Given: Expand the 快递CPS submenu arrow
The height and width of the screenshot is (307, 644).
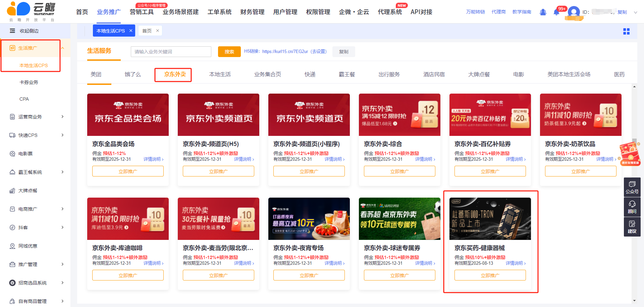Looking at the screenshot, I should [x=62, y=135].
